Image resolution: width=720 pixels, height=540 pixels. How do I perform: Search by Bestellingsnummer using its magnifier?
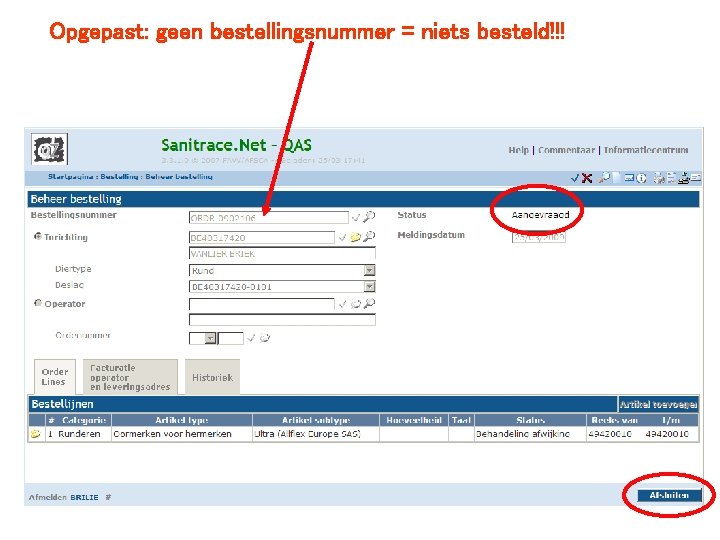369,216
